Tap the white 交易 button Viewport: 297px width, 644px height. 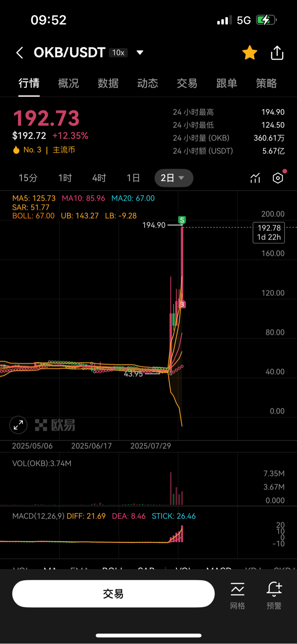tap(113, 594)
